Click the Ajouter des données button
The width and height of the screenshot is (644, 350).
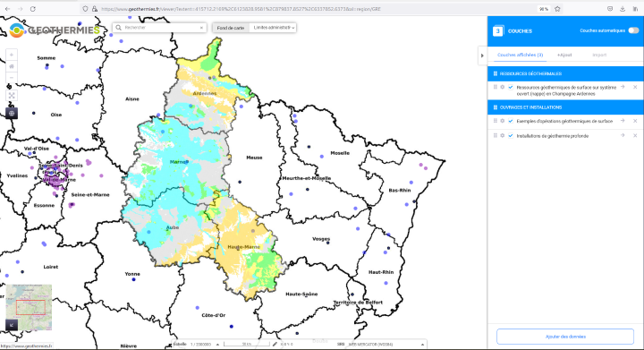565,337
